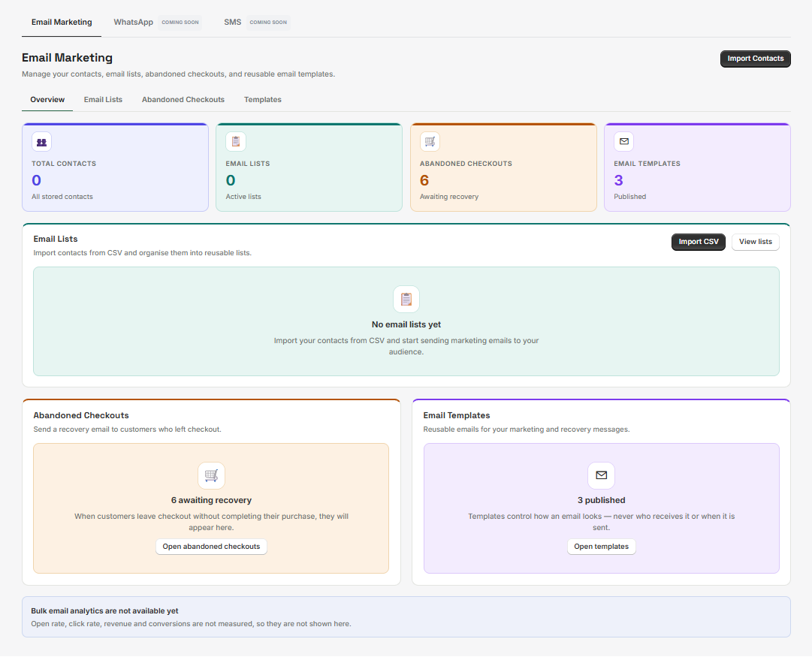
Task: Click the 'Awaiting recovery' caption
Action: click(449, 197)
